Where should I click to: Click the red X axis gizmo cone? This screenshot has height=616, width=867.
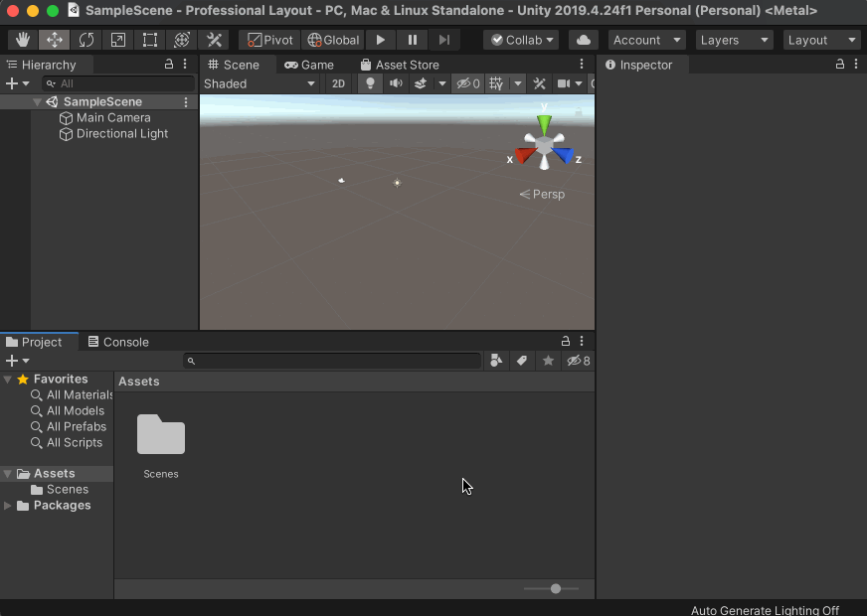pos(525,155)
